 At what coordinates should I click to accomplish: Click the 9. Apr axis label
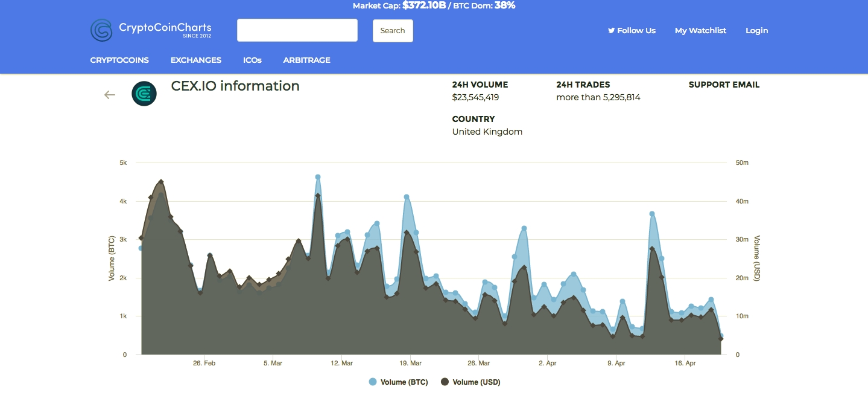(x=616, y=364)
